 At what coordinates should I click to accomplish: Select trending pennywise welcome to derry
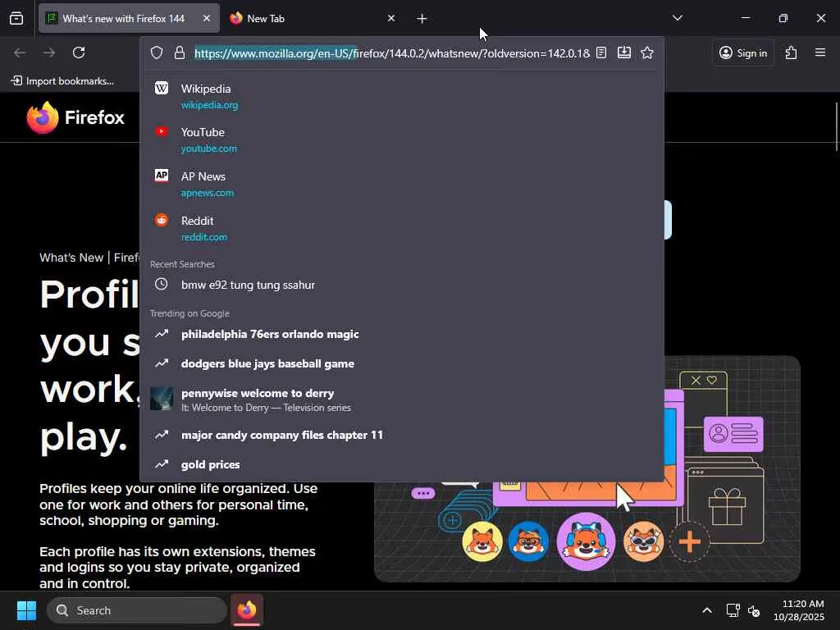(402, 399)
